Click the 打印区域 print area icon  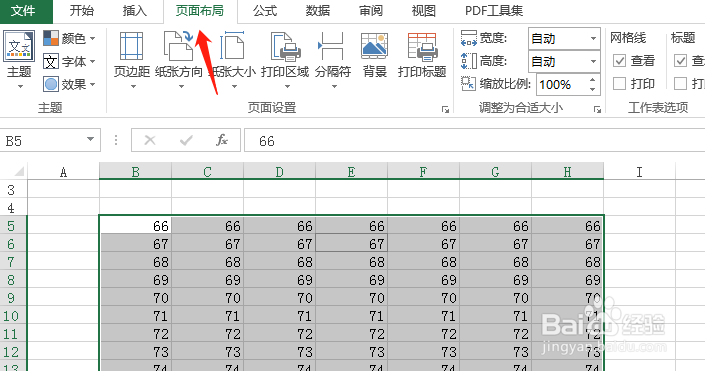click(285, 46)
